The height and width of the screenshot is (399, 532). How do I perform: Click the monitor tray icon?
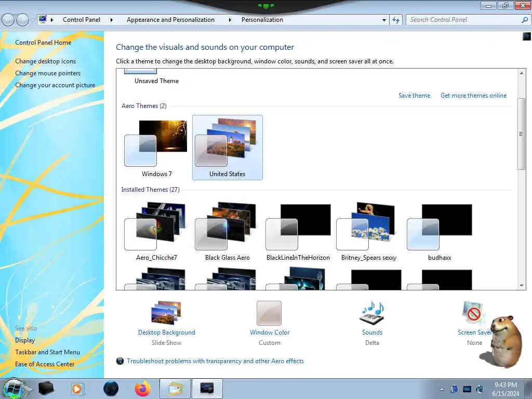coord(467,389)
